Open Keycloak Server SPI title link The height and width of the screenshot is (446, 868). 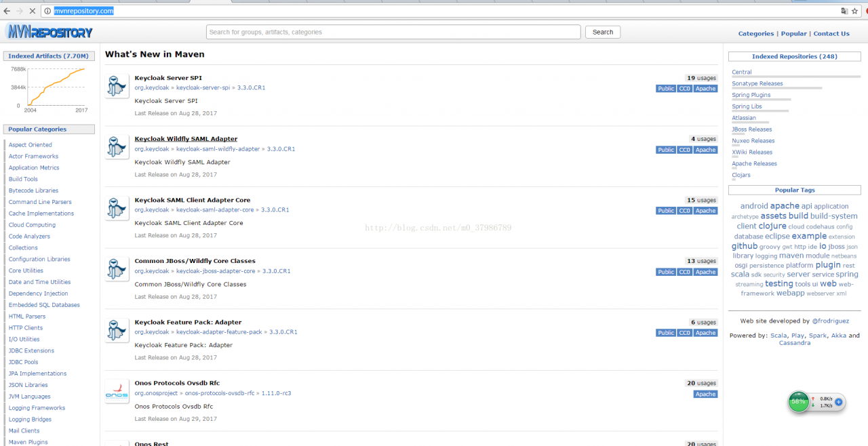[x=168, y=78]
